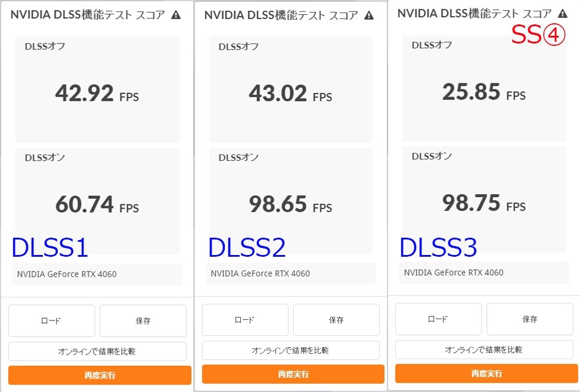The width and height of the screenshot is (580, 392).
Task: Click the warning icon next to DLSS3 test title
Action: pyautogui.click(x=562, y=13)
